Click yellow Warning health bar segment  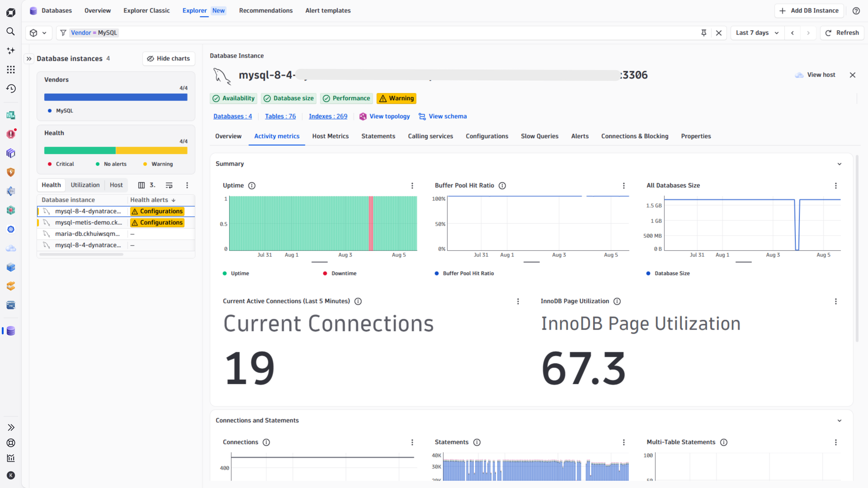tap(152, 150)
